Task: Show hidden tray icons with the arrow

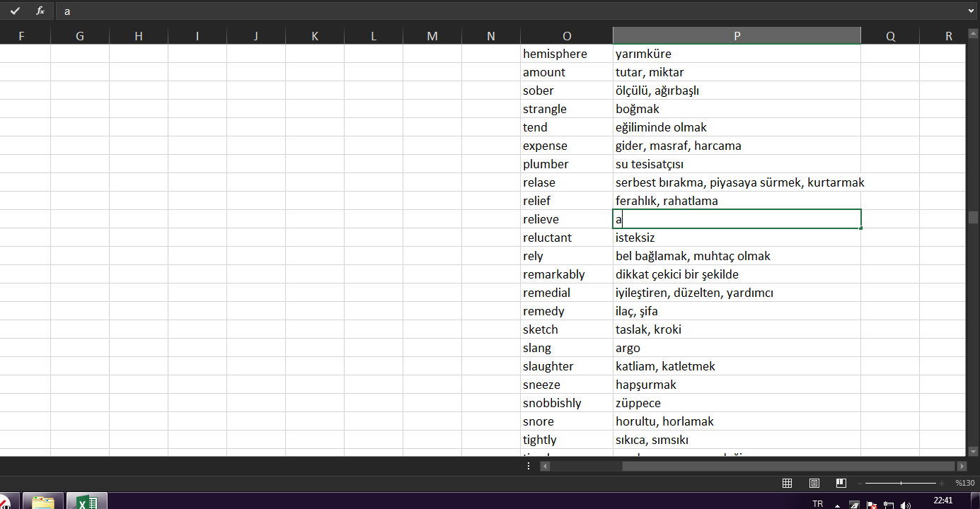Action: 838,505
